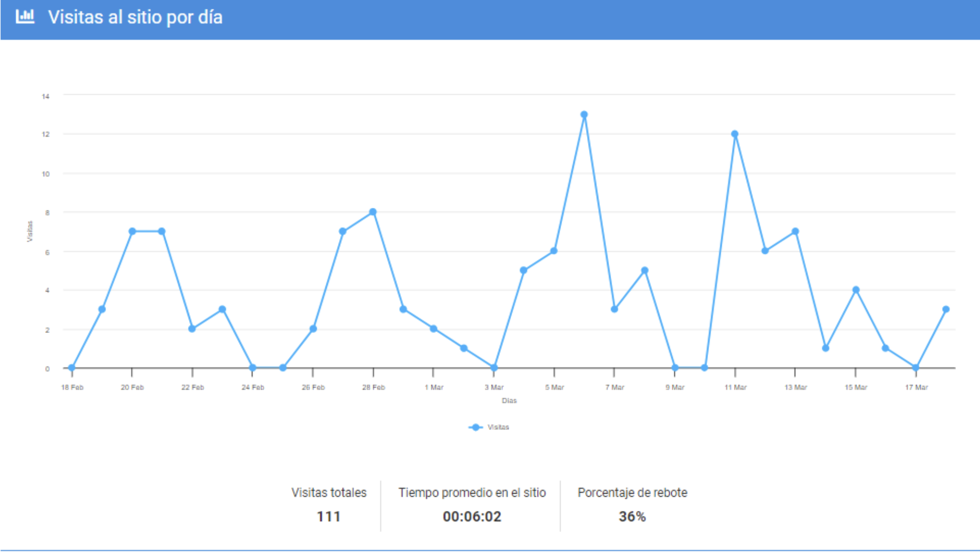Click the Porcentaje de rebote value 36%
The height and width of the screenshot is (555, 980).
pyautogui.click(x=632, y=516)
